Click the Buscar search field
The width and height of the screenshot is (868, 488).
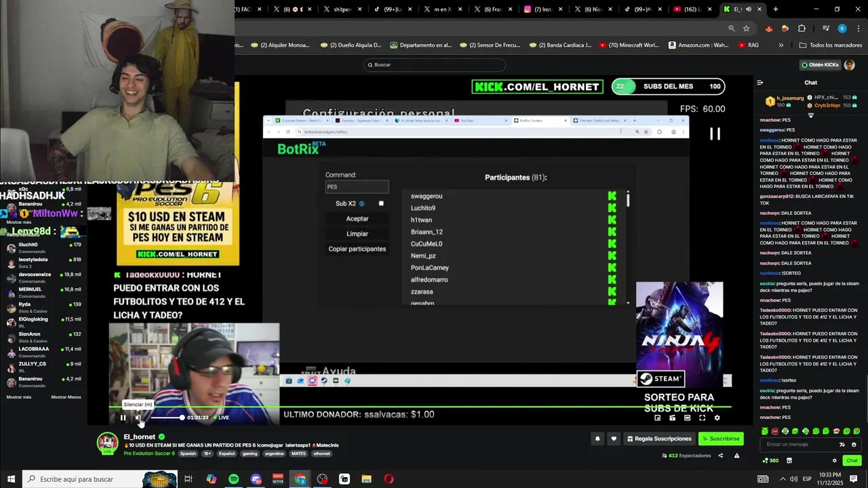coord(435,65)
